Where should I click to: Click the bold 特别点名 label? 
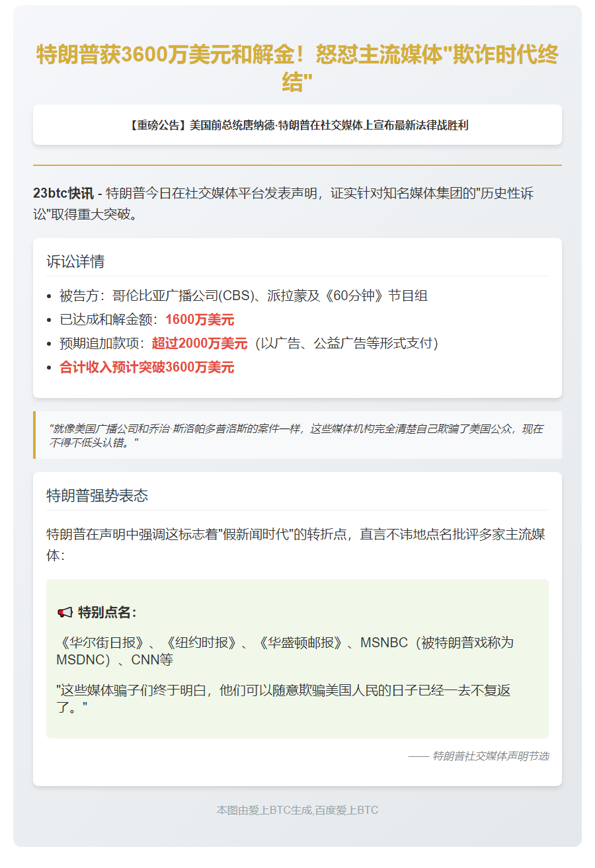pos(107,612)
